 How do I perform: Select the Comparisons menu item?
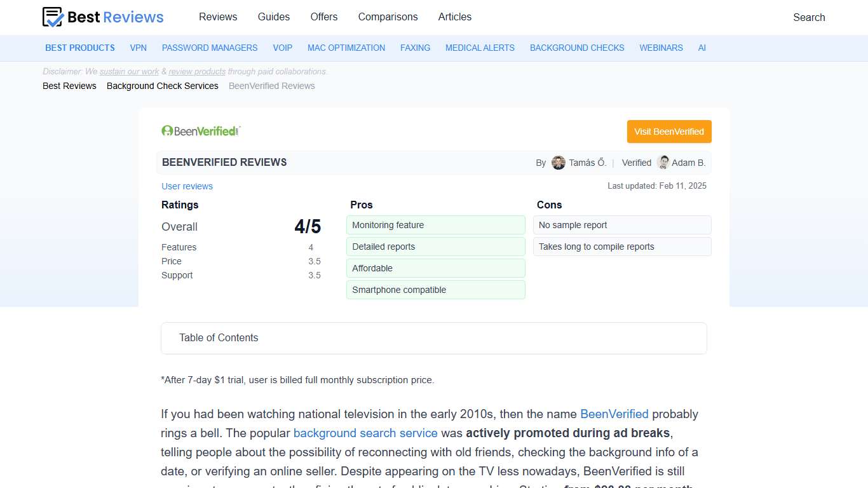(388, 17)
